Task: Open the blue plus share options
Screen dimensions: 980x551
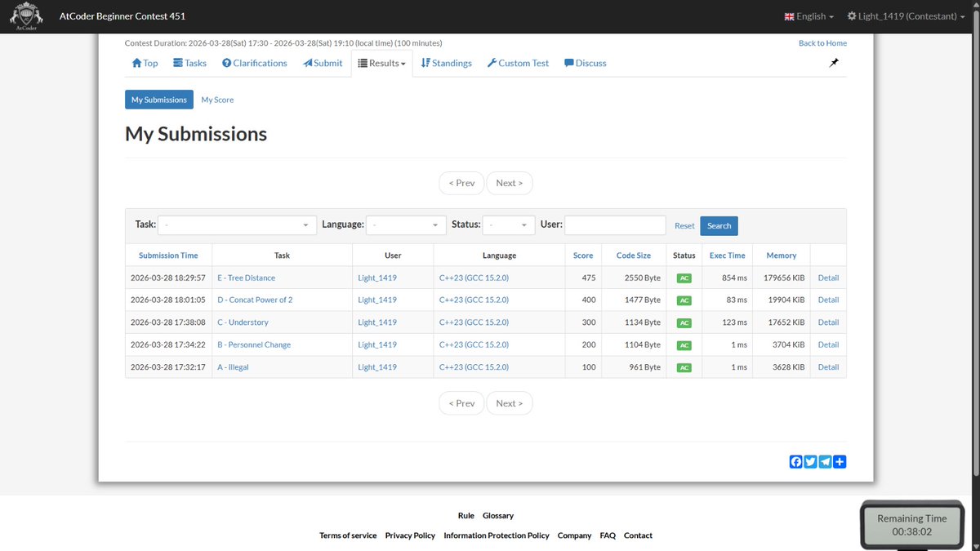Action: (840, 462)
